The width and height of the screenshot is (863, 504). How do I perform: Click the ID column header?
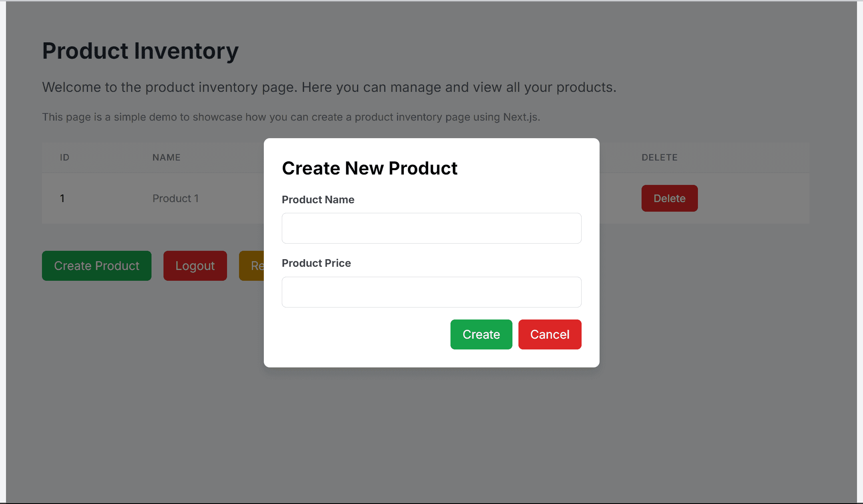pyautogui.click(x=65, y=157)
